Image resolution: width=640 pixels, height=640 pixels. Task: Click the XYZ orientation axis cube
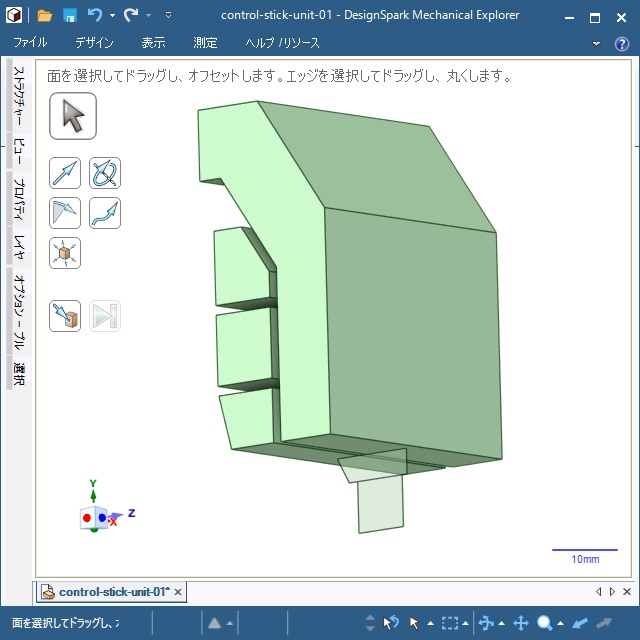[95, 517]
